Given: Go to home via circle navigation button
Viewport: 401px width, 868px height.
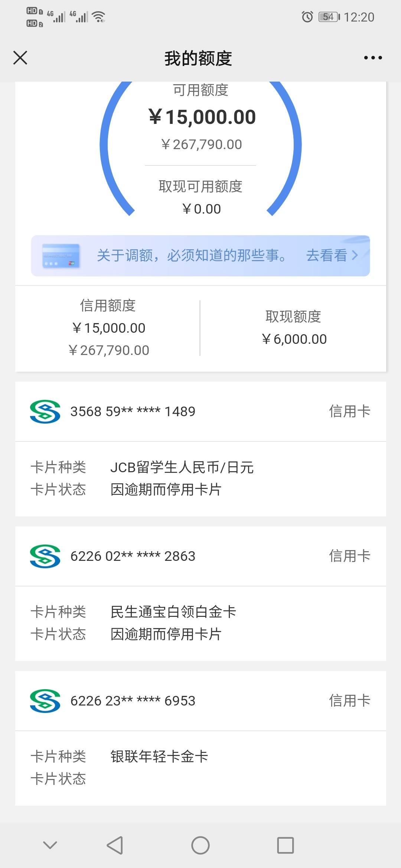Looking at the screenshot, I should click(200, 845).
